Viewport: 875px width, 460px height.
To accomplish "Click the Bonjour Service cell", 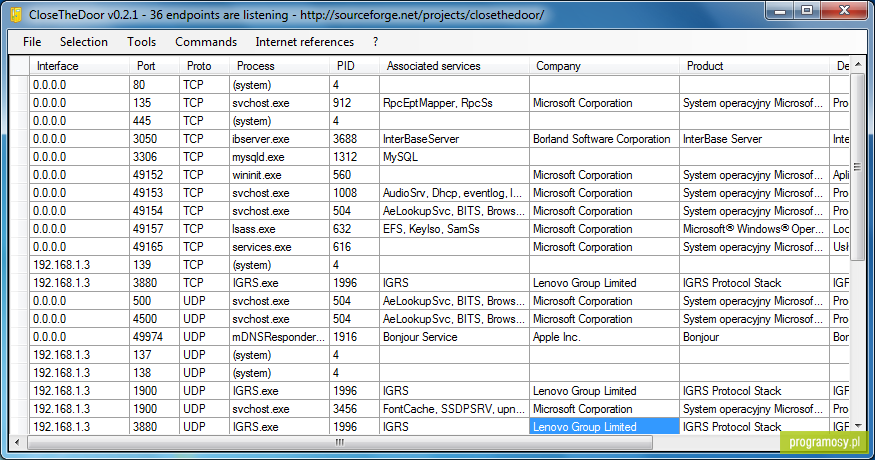I will click(x=454, y=337).
